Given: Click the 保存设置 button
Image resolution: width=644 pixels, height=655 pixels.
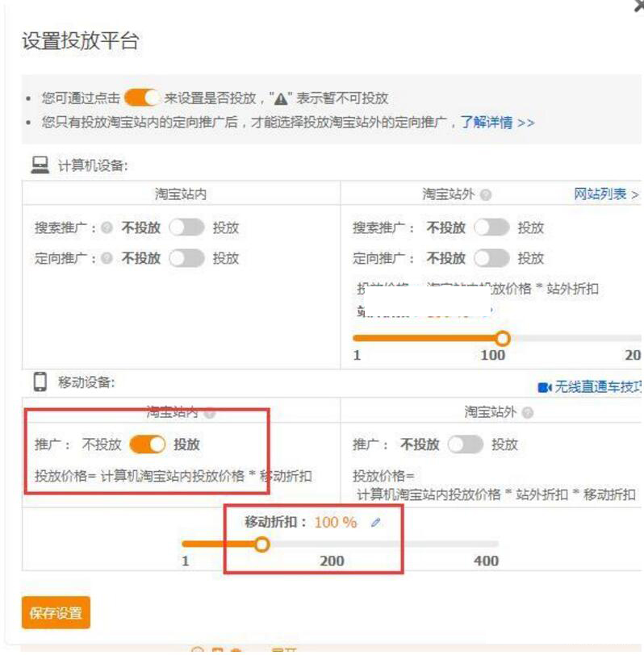Looking at the screenshot, I should coord(56,613).
